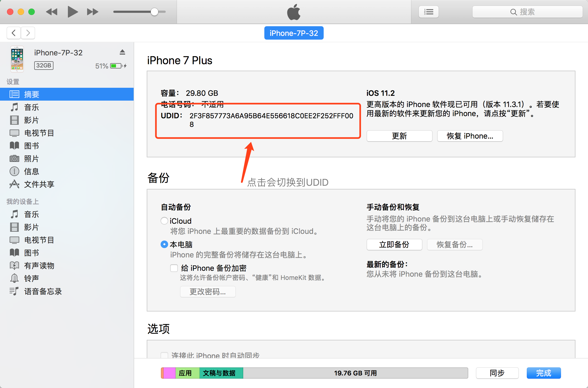Screen dimensions: 588x388
Task: Open the Up Next list icon
Action: [x=428, y=12]
